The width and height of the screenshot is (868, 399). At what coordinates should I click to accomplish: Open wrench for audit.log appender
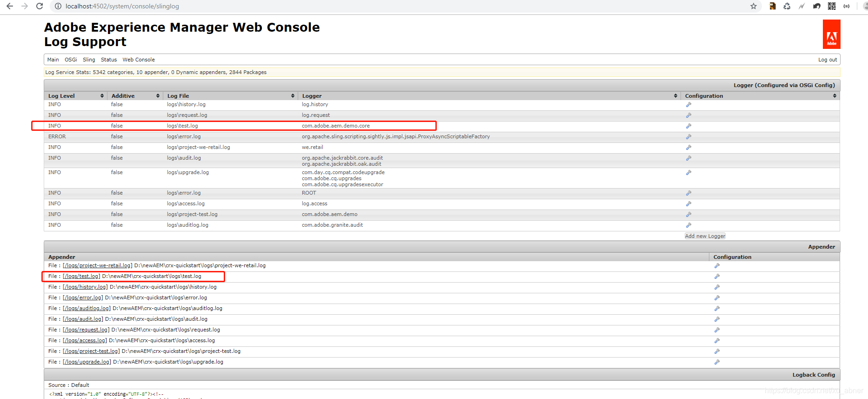pyautogui.click(x=717, y=319)
